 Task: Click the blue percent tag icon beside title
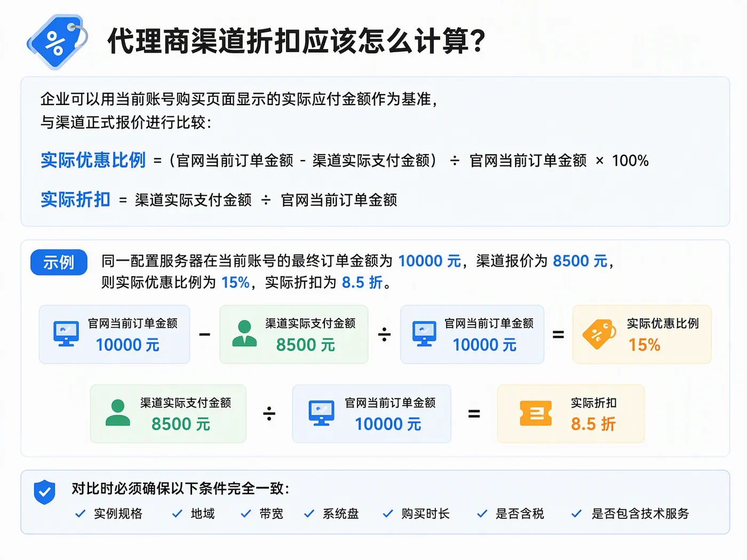[x=57, y=42]
